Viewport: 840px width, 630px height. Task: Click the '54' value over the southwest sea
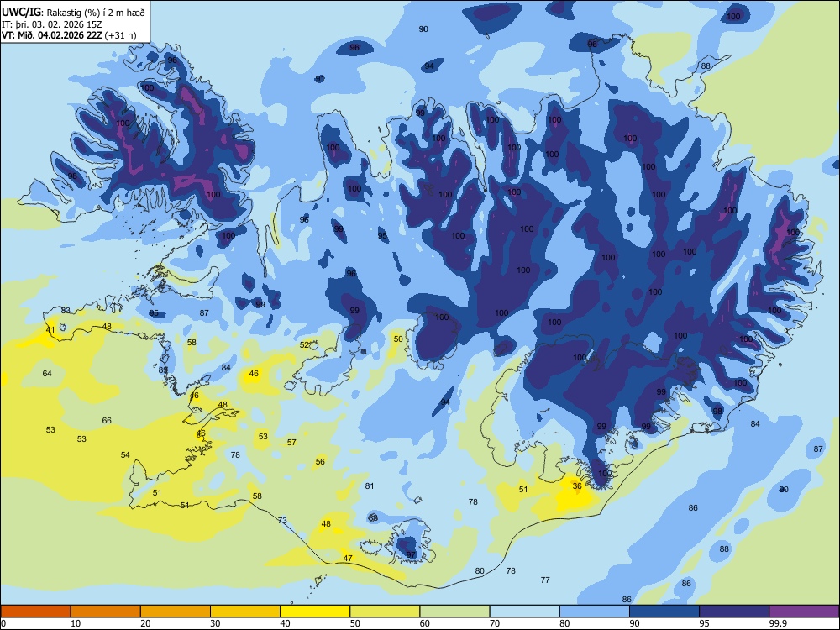tap(125, 454)
